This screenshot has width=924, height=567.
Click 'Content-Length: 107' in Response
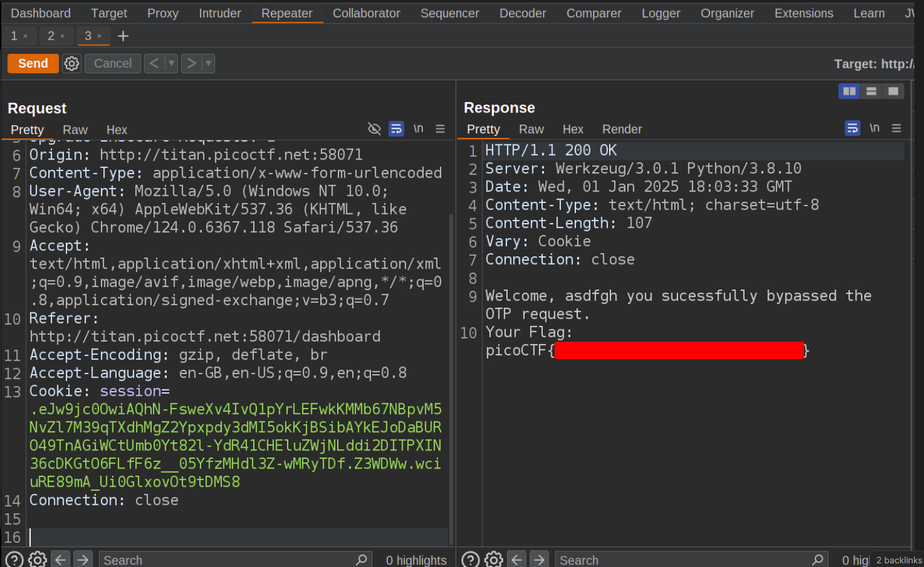tap(569, 223)
